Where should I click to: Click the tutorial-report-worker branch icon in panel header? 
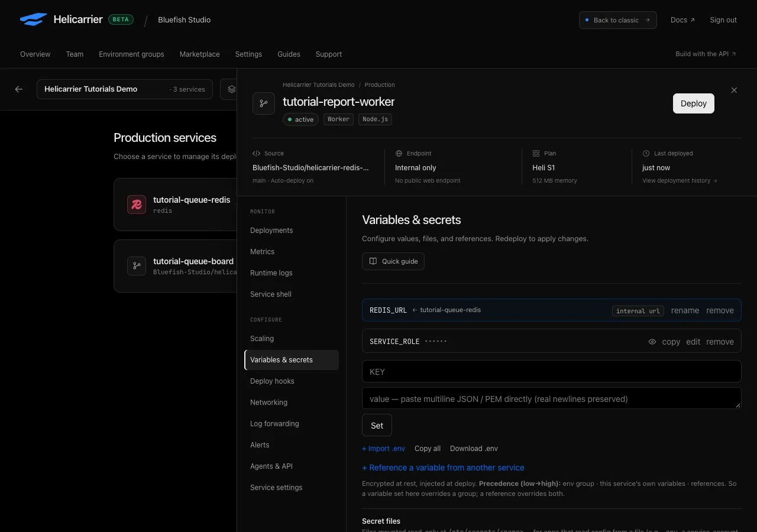point(264,103)
